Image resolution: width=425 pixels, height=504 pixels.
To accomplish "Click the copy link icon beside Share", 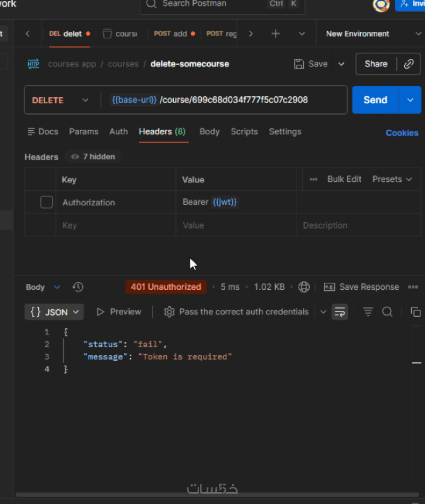I will point(408,64).
